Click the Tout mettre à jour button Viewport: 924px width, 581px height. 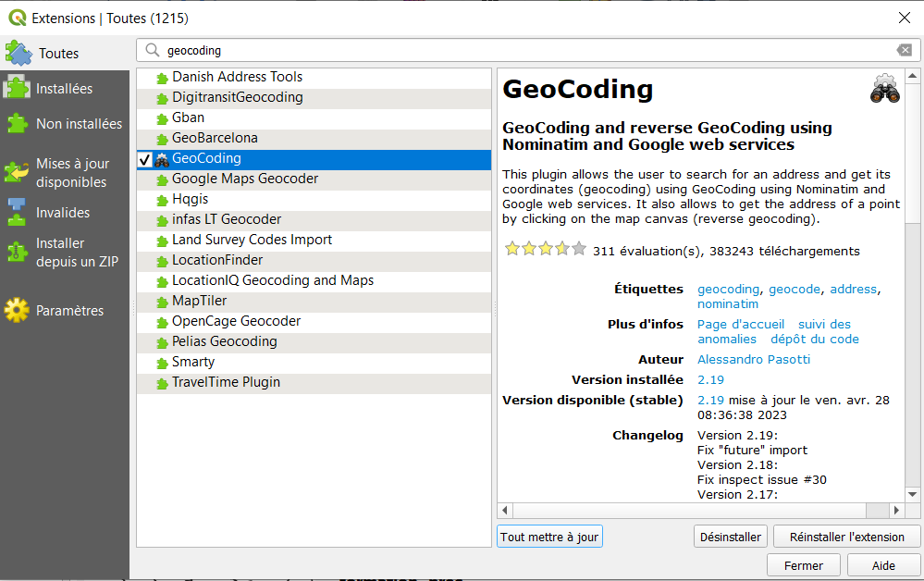tap(549, 537)
